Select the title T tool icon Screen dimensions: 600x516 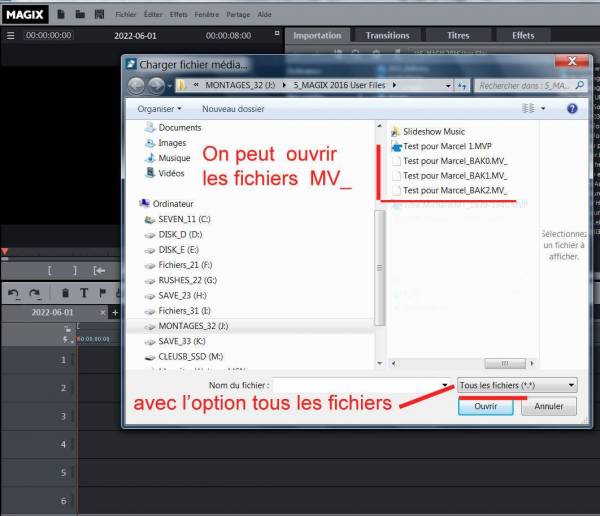point(85,293)
